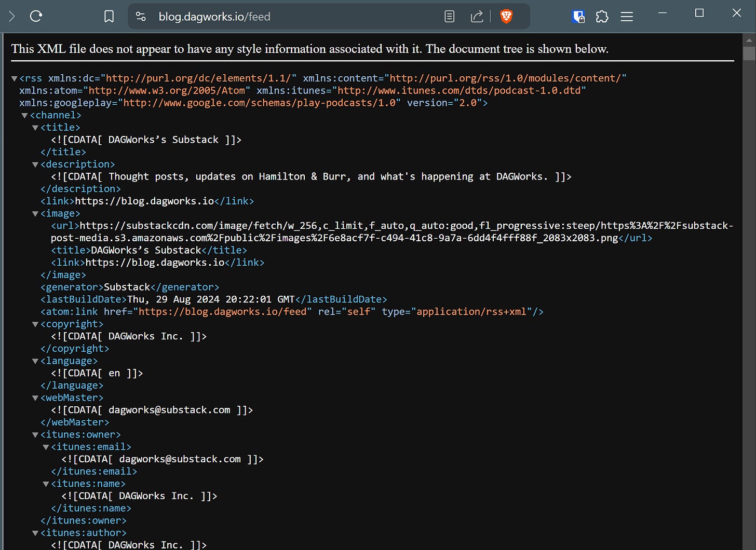Open reader mode icon in the address bar
The height and width of the screenshot is (550, 756).
pos(450,17)
